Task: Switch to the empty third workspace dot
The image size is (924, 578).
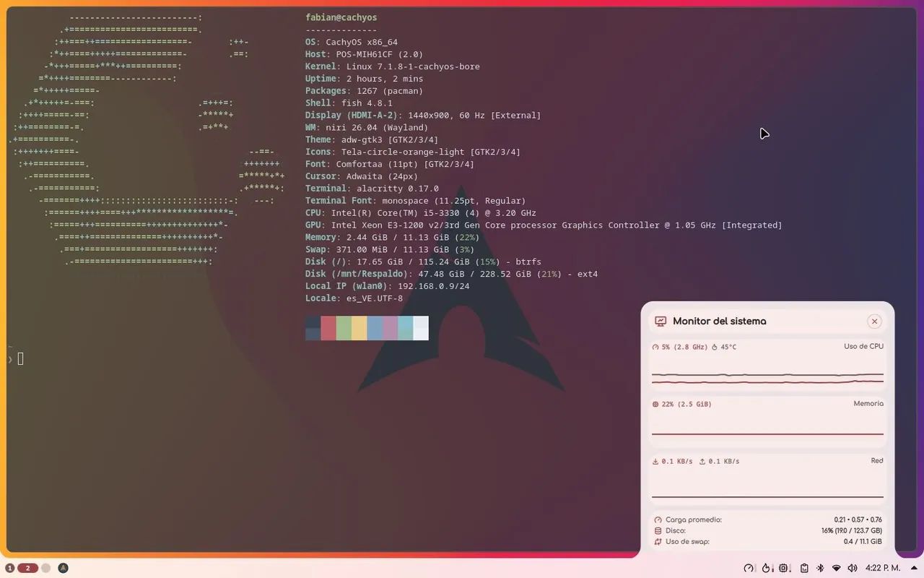Action: pyautogui.click(x=45, y=568)
